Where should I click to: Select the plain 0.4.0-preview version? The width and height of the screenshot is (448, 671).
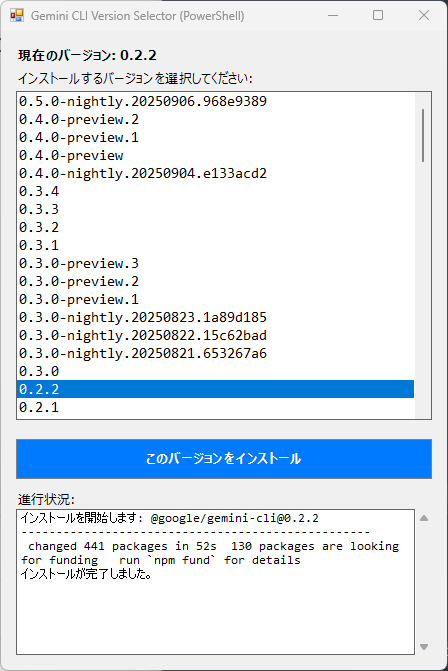(215, 155)
